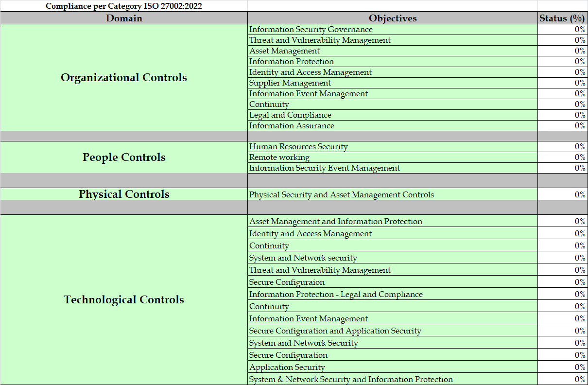Click the Information Security Governance objective
The width and height of the screenshot is (588, 385).
tap(311, 29)
